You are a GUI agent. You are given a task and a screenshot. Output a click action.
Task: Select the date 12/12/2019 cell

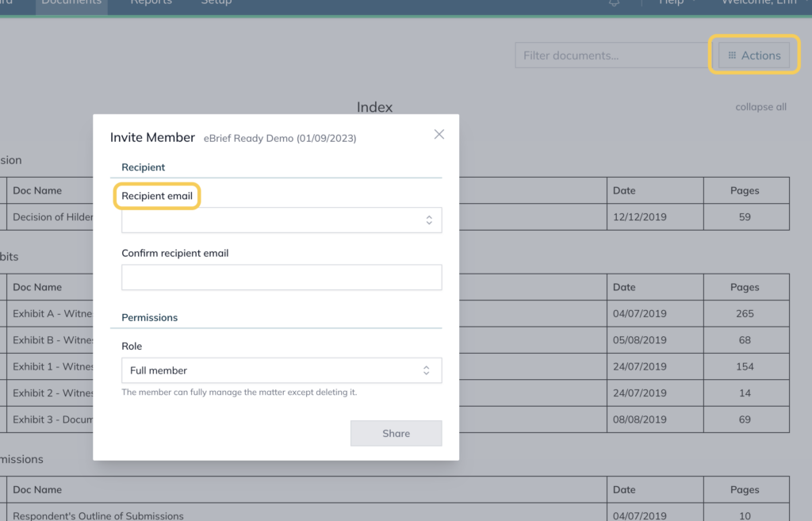pos(655,217)
